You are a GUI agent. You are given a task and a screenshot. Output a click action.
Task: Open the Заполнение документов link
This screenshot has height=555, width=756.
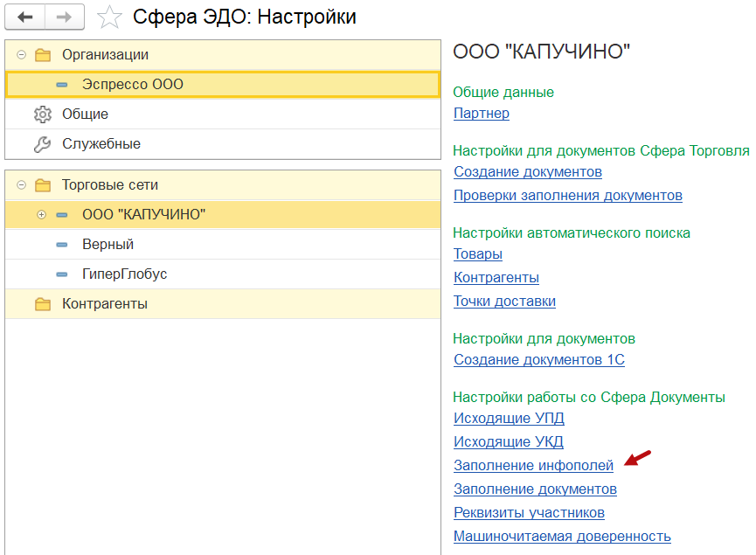[x=535, y=489]
